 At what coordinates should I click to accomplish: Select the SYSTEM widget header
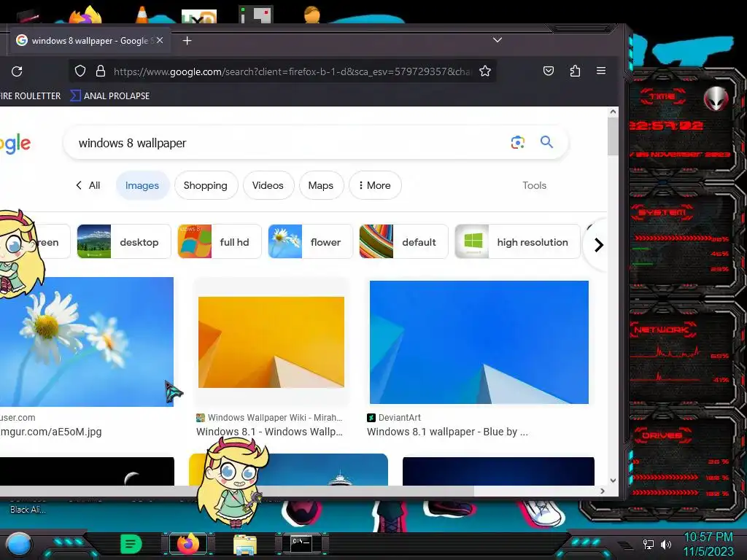tap(662, 212)
